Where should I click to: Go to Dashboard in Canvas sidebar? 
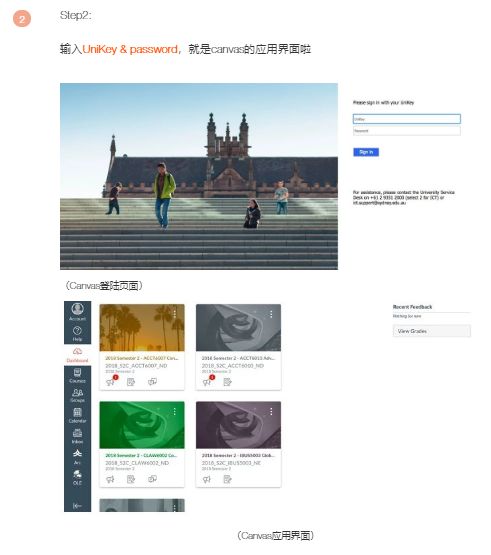pos(77,355)
